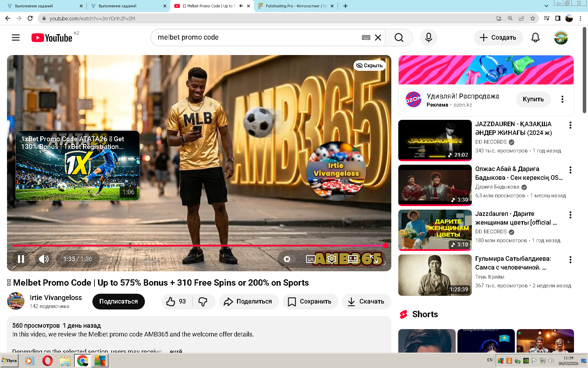Enter fullscreen video mode

pos(374,259)
